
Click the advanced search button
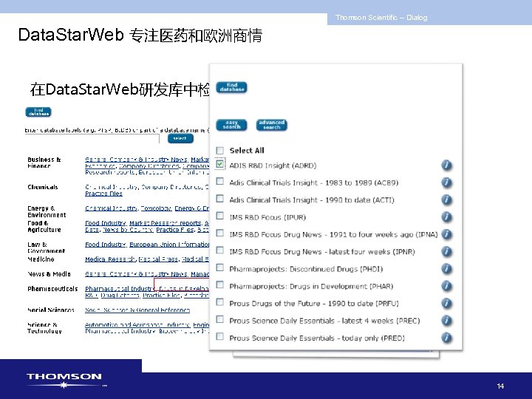(x=272, y=125)
